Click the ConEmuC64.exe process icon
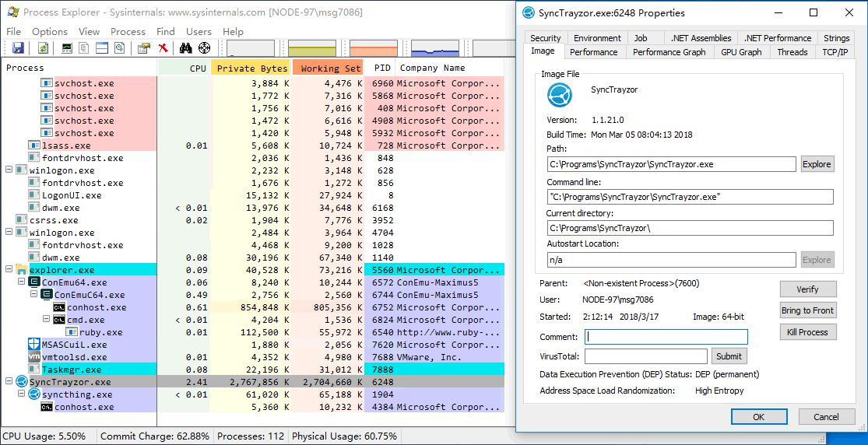This screenshot has width=868, height=445. click(x=47, y=295)
